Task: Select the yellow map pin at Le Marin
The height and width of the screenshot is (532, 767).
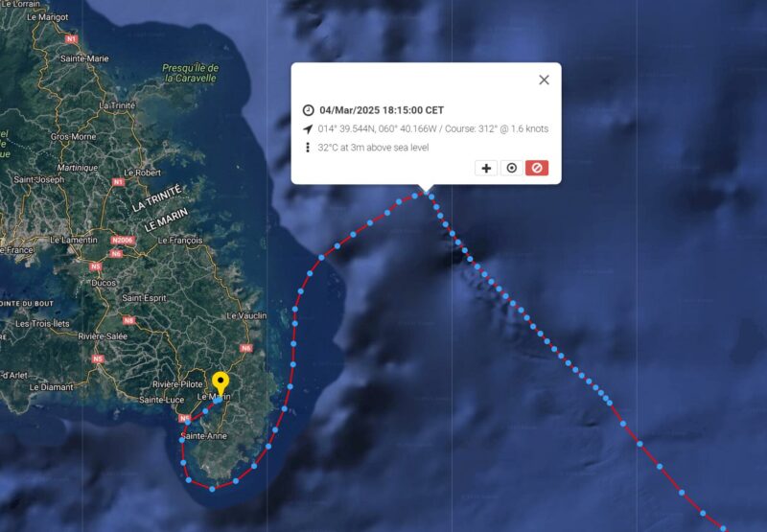Action: pos(221,383)
